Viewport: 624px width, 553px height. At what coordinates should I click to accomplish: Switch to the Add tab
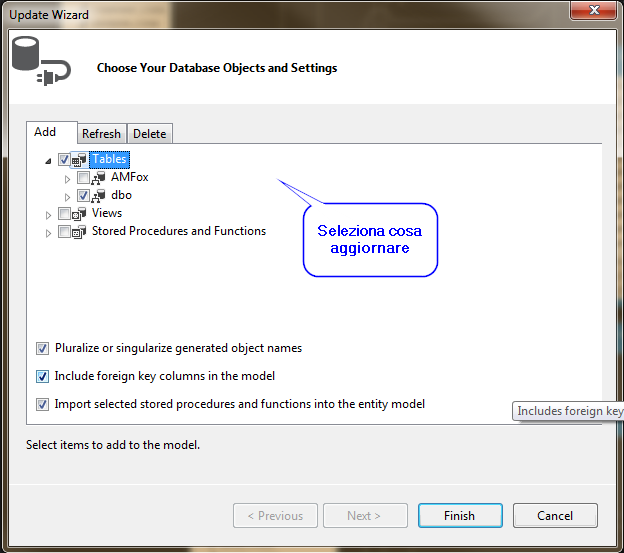52,132
